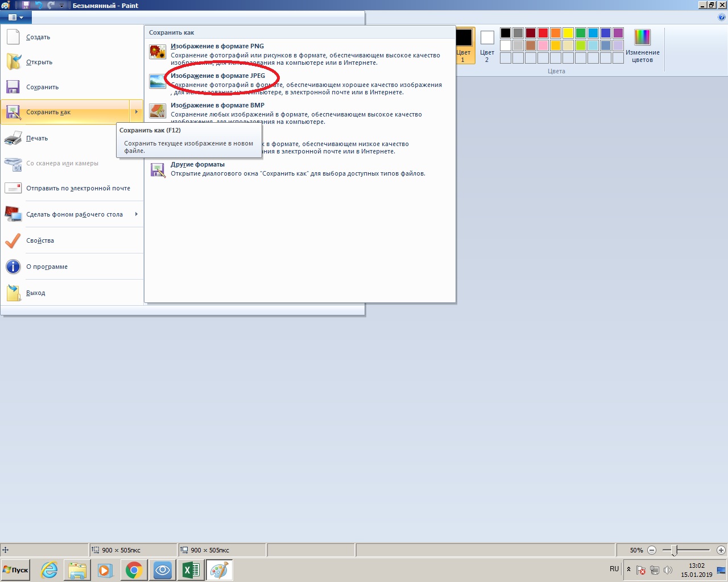Click the zoom slider handle
Screen dimensions: 728x582
pyautogui.click(x=674, y=550)
